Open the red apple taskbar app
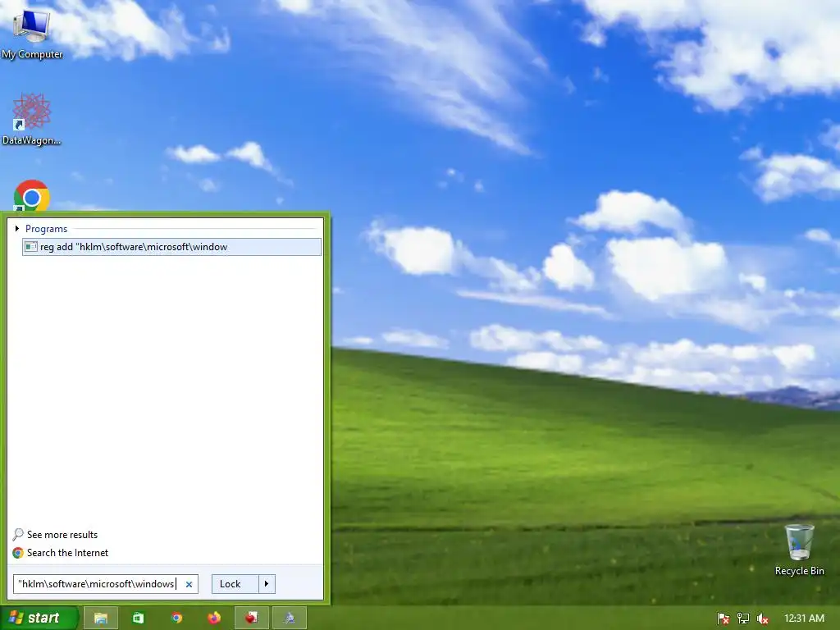 251,619
